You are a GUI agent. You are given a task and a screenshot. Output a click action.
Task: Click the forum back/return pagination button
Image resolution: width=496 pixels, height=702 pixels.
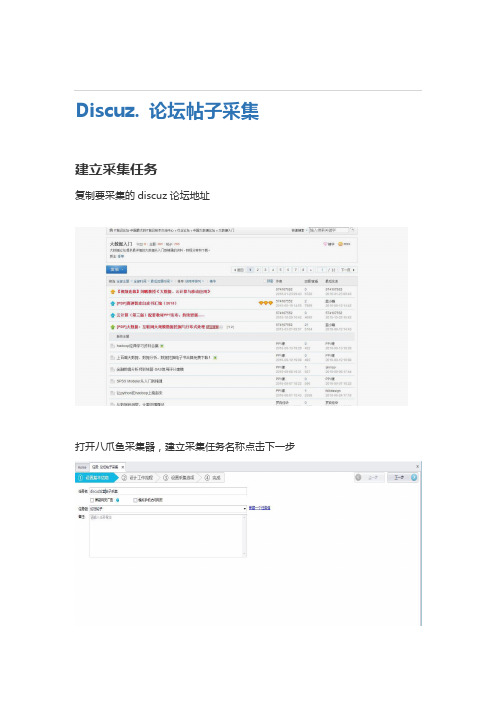tap(238, 270)
